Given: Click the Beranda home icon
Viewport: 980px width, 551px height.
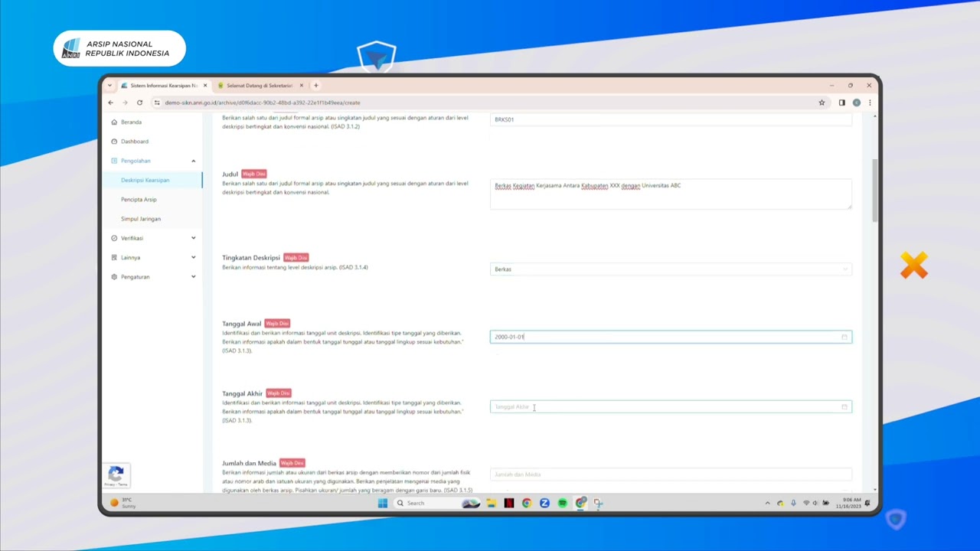Looking at the screenshot, I should pos(114,122).
